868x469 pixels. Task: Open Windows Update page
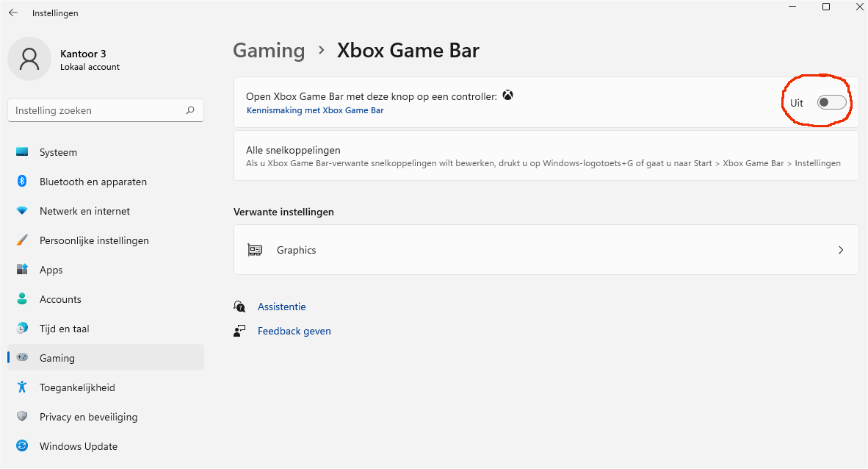[x=106, y=445]
